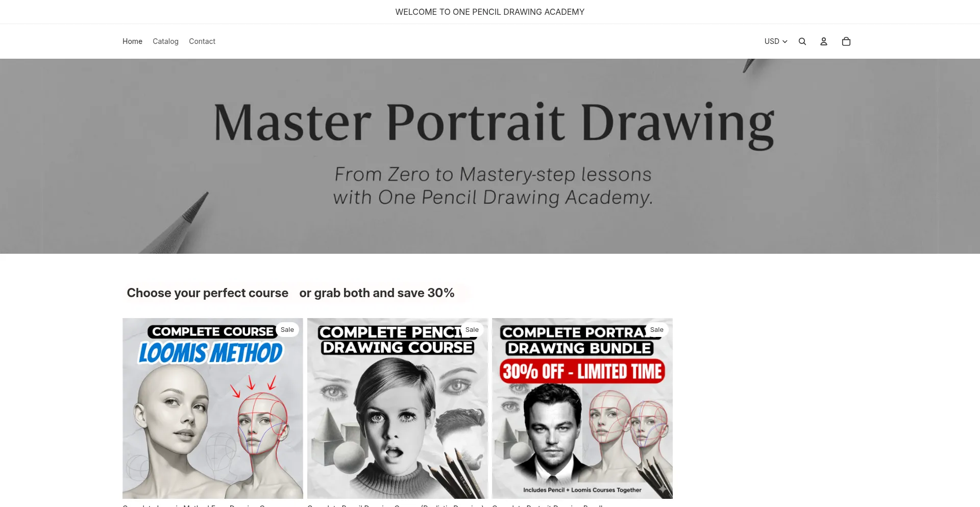The height and width of the screenshot is (507, 980).
Task: Open the Contact page link
Action: tap(202, 41)
